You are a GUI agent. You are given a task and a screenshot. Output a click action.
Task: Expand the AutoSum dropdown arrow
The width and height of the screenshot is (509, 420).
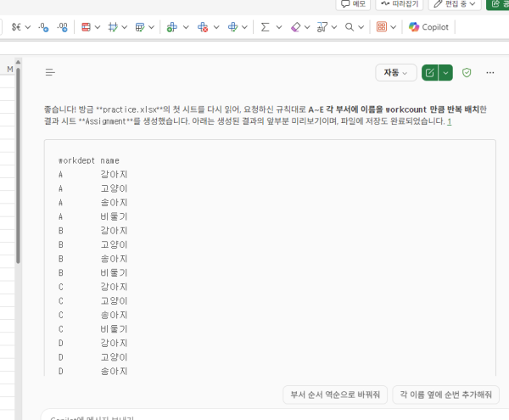(279, 27)
